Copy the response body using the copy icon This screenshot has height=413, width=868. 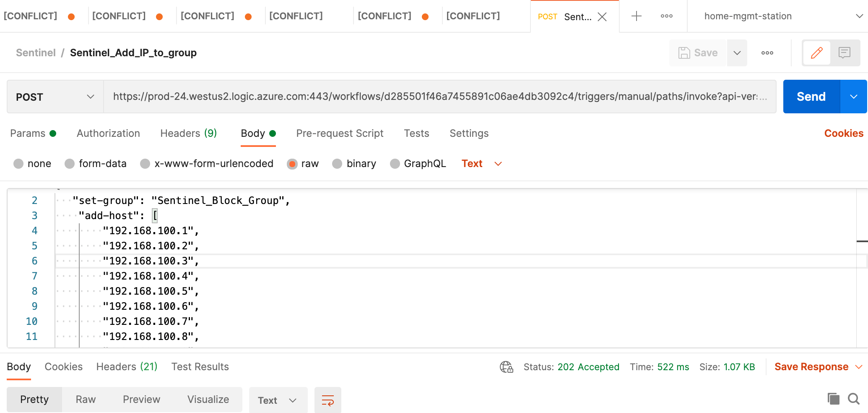pyautogui.click(x=834, y=399)
